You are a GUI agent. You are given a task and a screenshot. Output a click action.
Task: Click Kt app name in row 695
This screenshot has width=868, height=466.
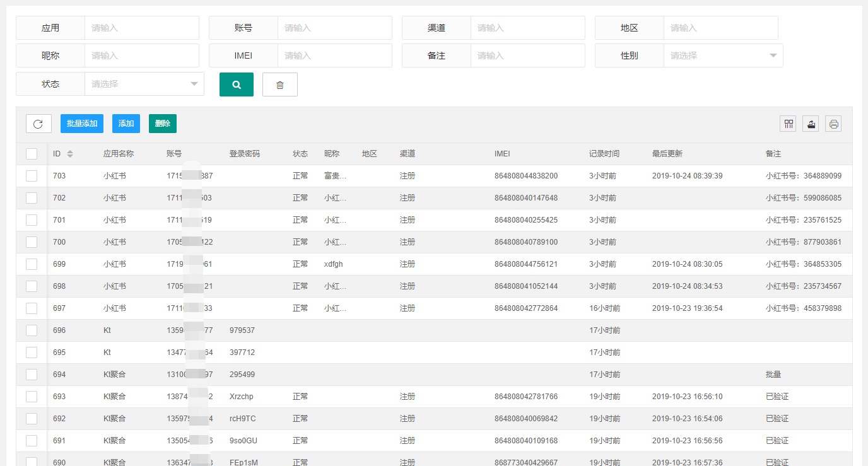point(107,352)
